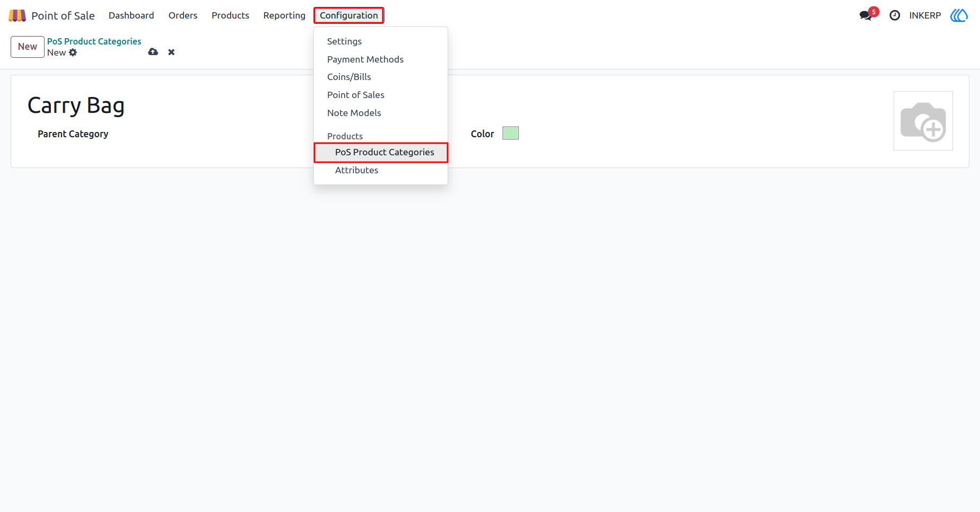Save record manually using cloud upload icon

153,52
